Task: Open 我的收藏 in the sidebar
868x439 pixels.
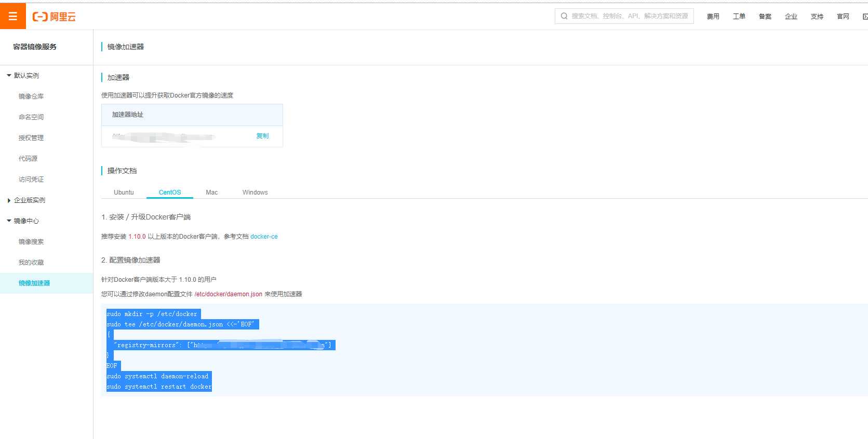Action: (31, 263)
